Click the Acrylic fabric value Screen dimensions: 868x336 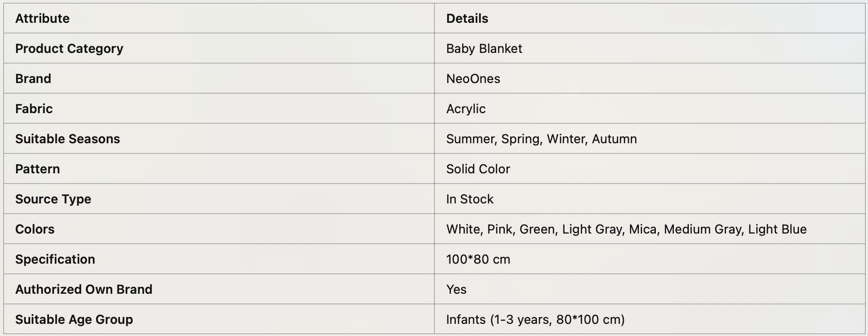point(466,109)
